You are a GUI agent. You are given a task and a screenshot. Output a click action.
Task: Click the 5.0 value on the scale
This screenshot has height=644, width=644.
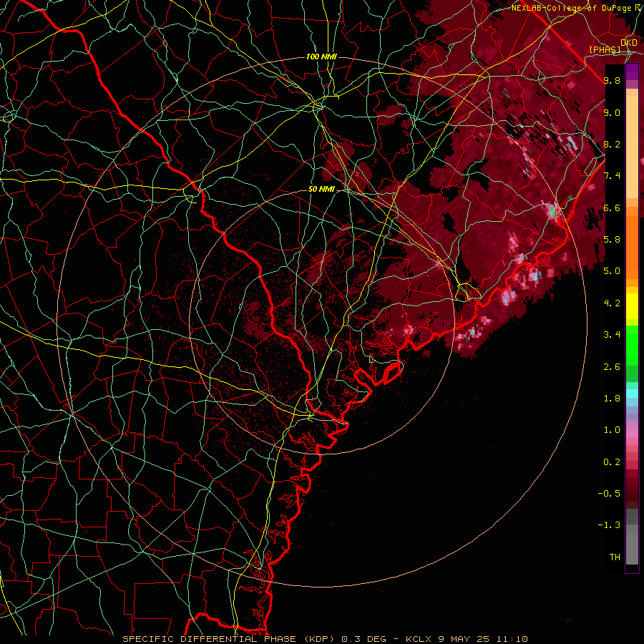pyautogui.click(x=612, y=271)
